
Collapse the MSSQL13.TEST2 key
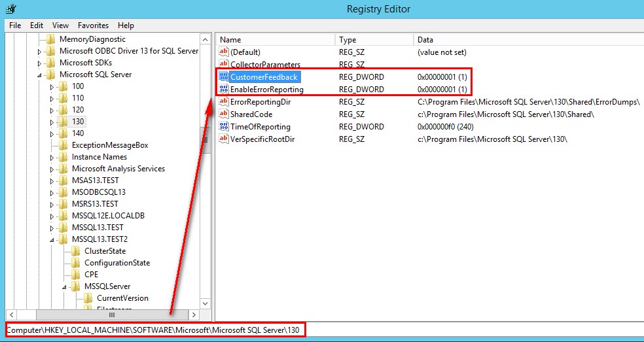pyautogui.click(x=52, y=240)
